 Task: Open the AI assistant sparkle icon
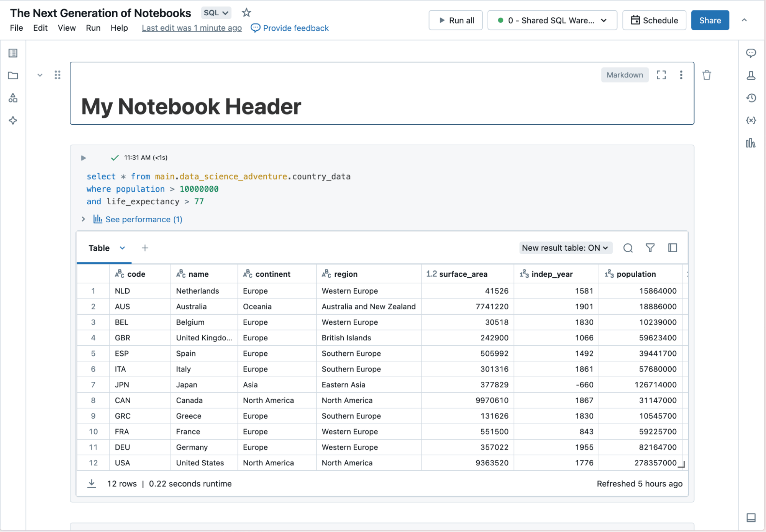point(13,120)
